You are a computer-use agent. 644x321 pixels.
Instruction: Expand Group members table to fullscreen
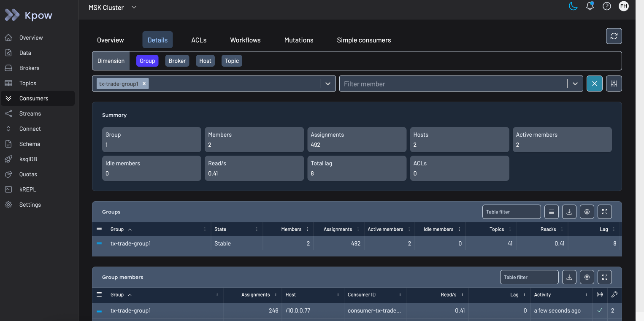(605, 277)
